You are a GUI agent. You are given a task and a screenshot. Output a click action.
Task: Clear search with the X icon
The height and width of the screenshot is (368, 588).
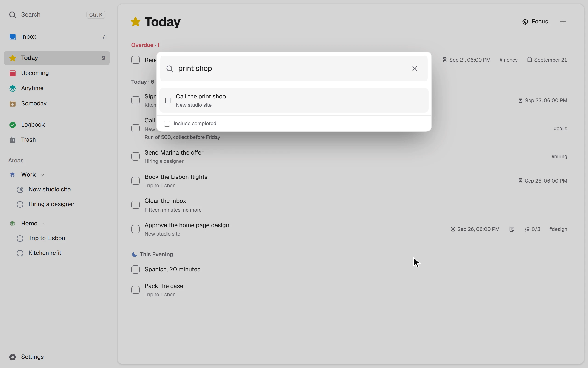[415, 69]
